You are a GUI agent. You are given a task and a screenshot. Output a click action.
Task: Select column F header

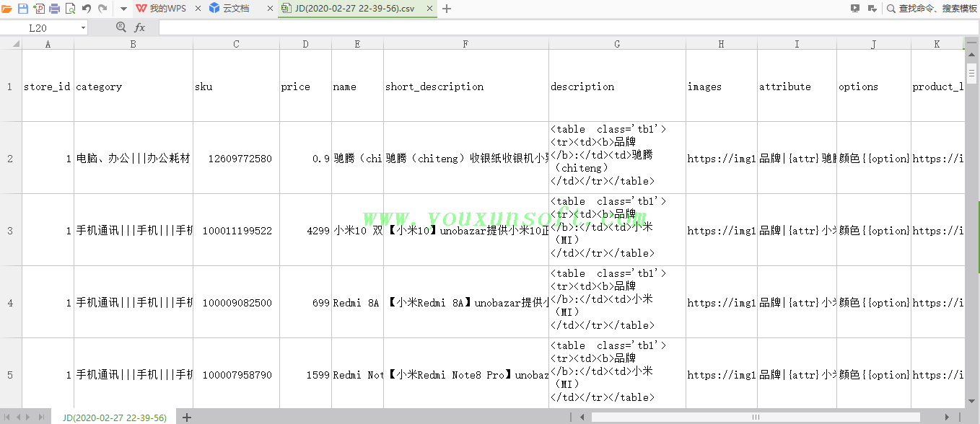(x=465, y=44)
